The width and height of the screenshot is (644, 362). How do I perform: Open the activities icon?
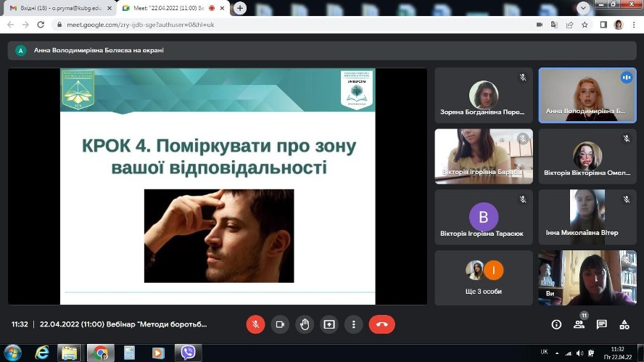(624, 324)
